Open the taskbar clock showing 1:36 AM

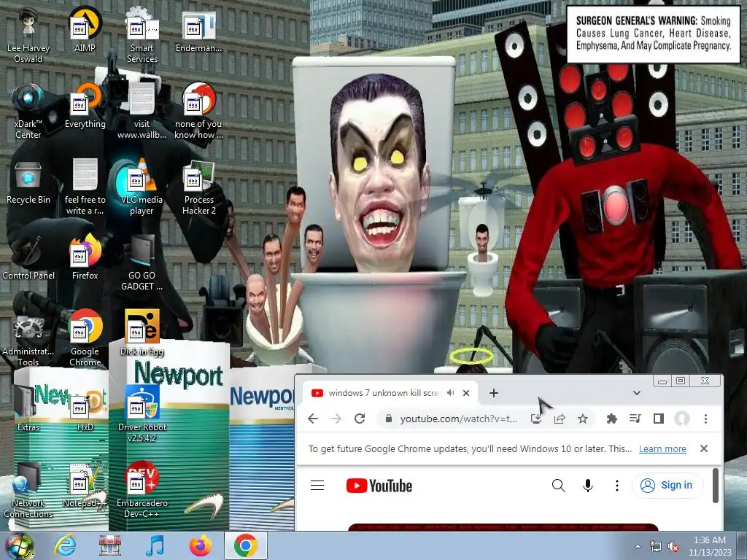coord(710,546)
